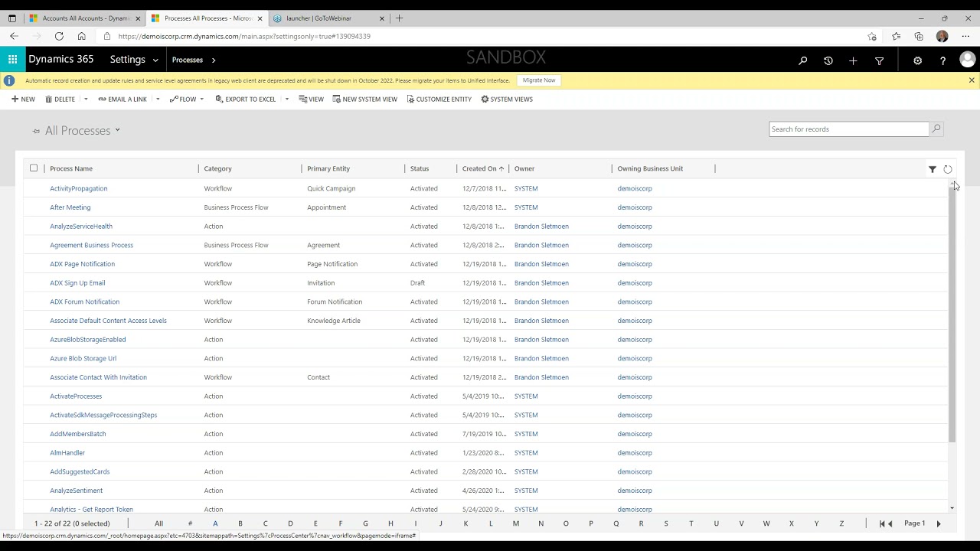Image resolution: width=980 pixels, height=551 pixels.
Task: Click Delete in the command bar
Action: click(60, 99)
